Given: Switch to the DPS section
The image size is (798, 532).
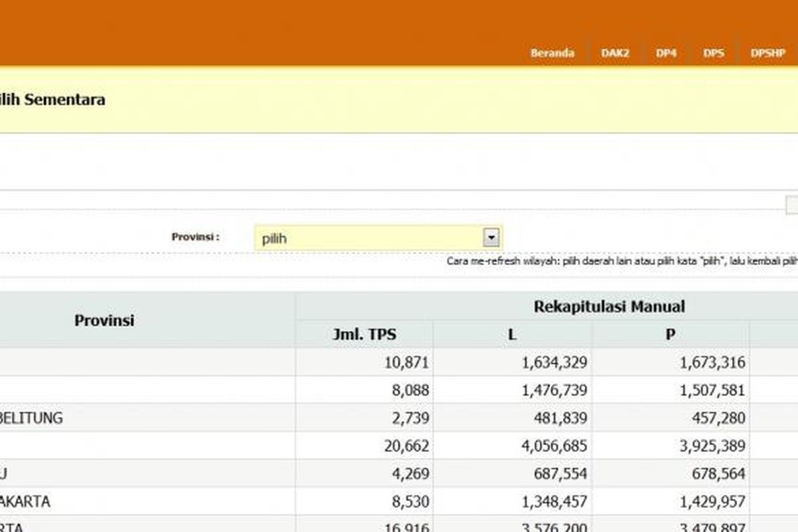Looking at the screenshot, I should click(x=713, y=53).
